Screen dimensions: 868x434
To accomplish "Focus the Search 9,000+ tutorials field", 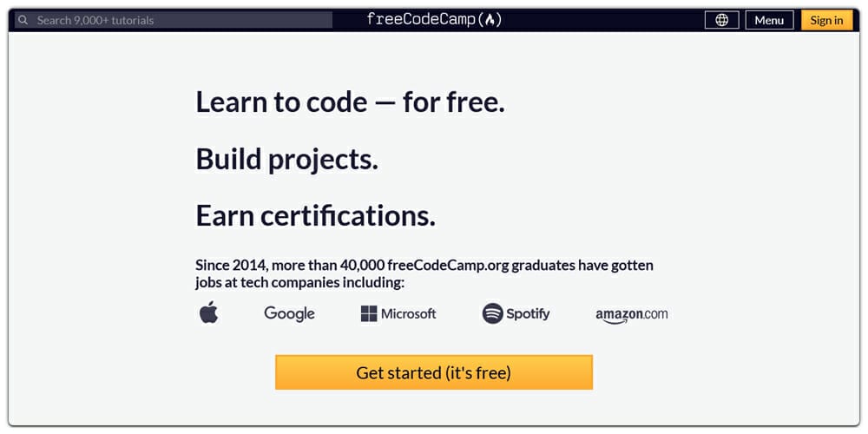I will (x=174, y=20).
